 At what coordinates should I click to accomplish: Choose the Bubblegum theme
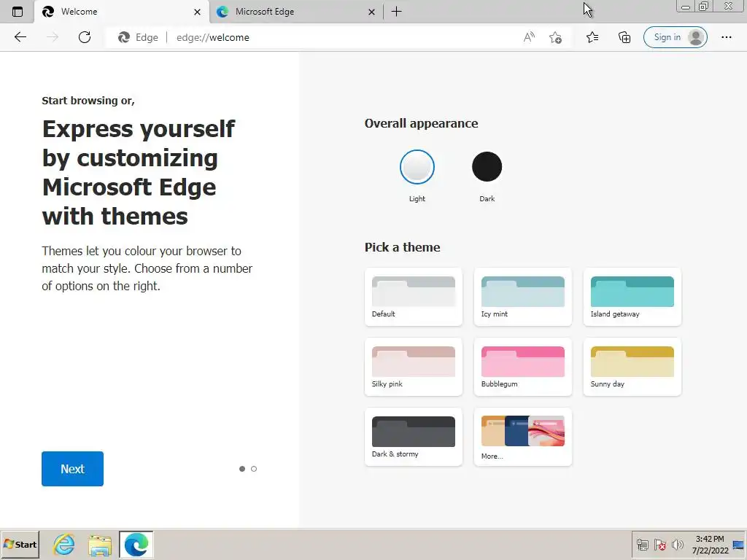(x=522, y=367)
